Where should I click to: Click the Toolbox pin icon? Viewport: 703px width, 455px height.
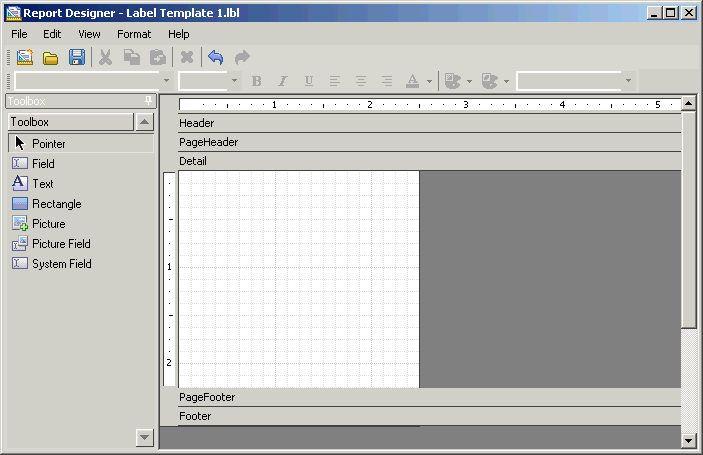click(148, 100)
